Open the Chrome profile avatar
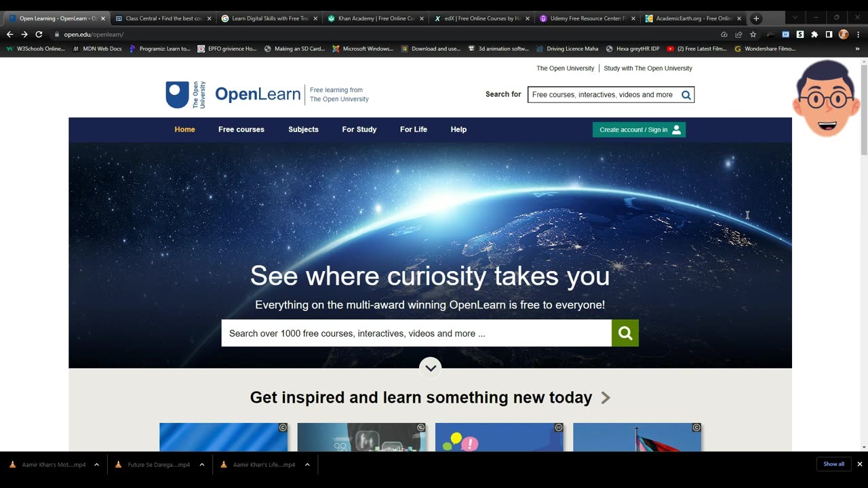This screenshot has width=868, height=488. 844,35
